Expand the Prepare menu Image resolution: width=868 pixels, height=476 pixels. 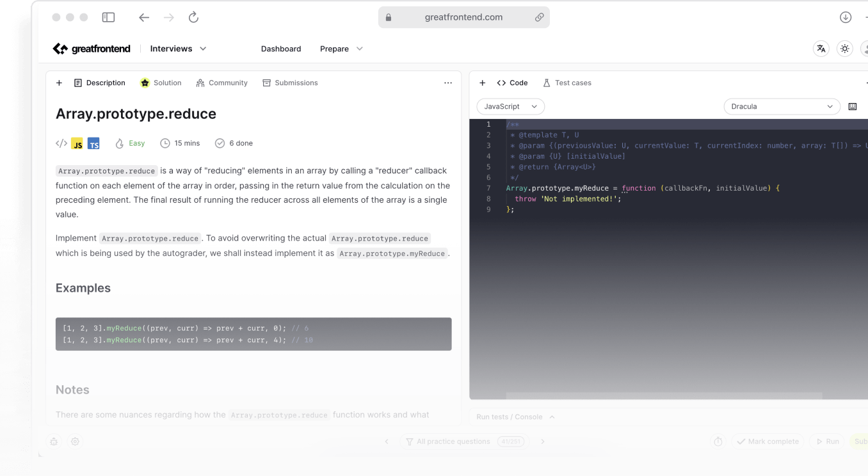341,49
